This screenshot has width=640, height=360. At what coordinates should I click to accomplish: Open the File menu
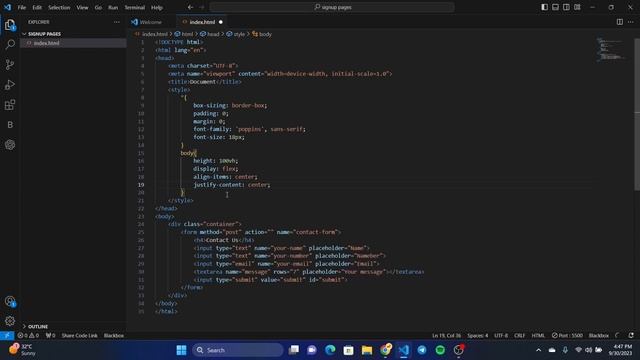click(x=22, y=7)
